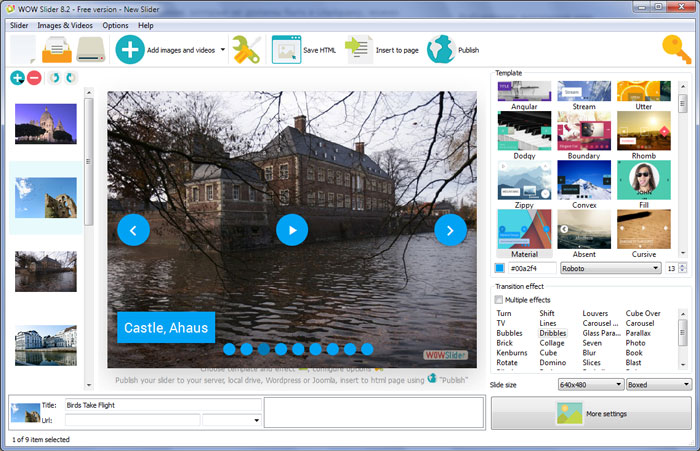Select the Dribbles transition effect
This screenshot has width=700, height=451.
pyautogui.click(x=553, y=333)
